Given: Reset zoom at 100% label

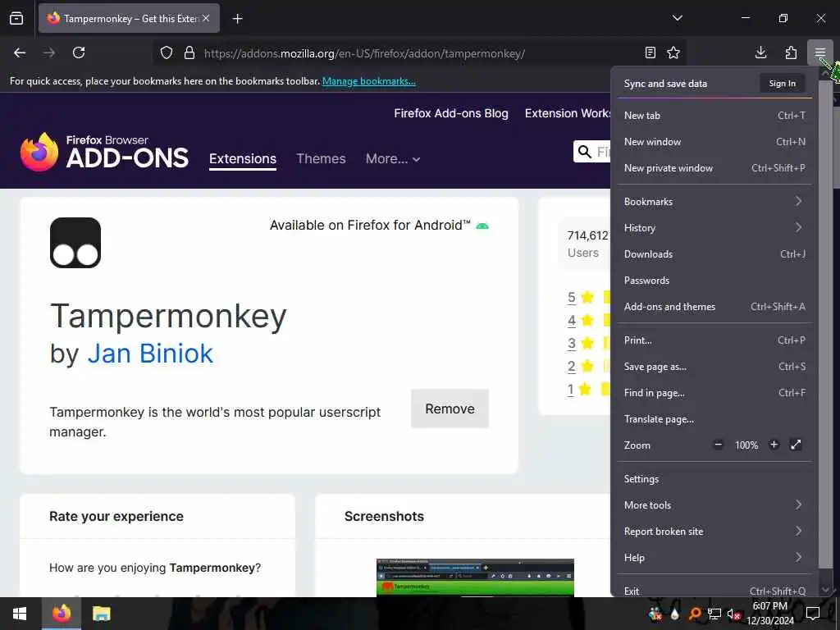Looking at the screenshot, I should 746,445.
